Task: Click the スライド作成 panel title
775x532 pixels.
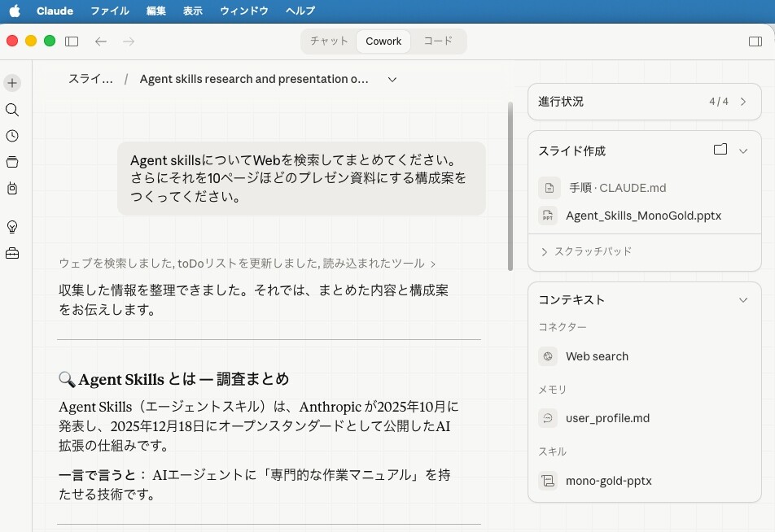Action: click(571, 151)
